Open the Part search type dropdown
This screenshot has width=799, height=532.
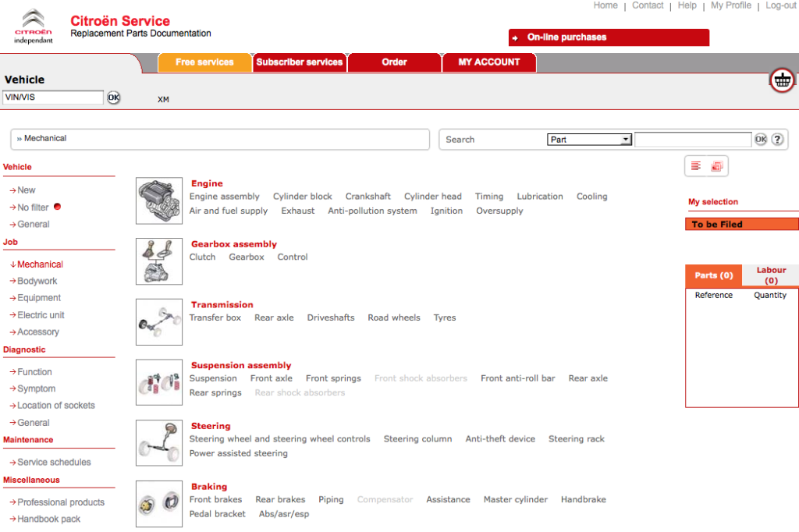[x=590, y=140]
